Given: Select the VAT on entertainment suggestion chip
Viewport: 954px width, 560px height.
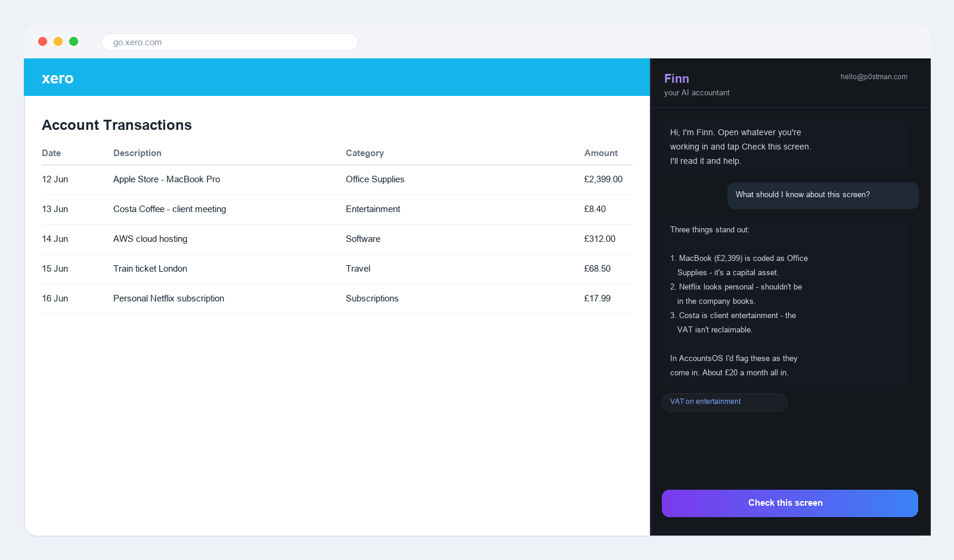Looking at the screenshot, I should click(x=724, y=402).
